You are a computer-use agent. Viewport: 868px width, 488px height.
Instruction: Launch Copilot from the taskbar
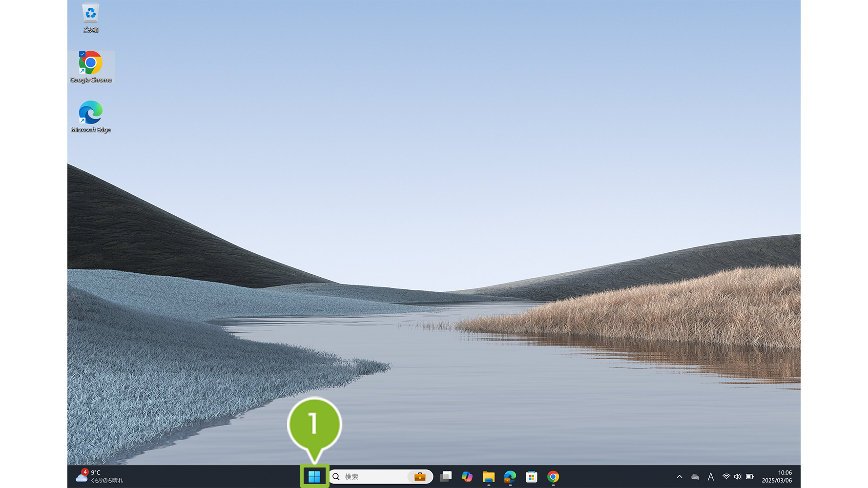[467, 476]
